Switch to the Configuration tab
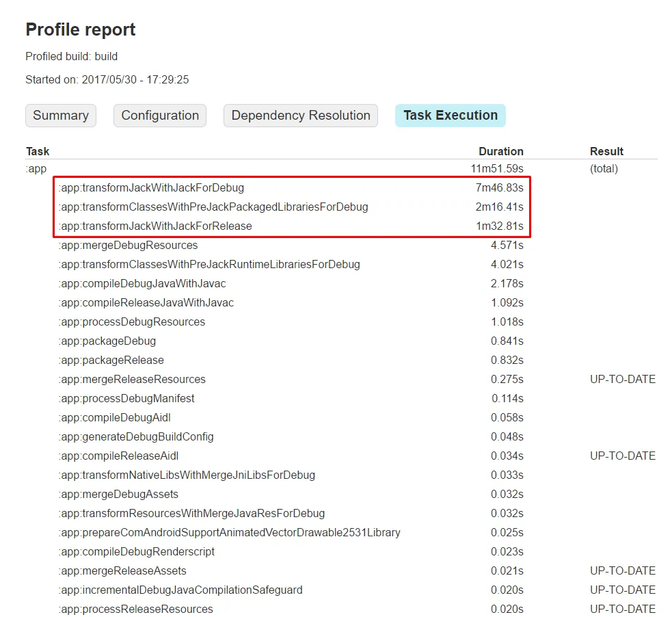 [x=160, y=116]
